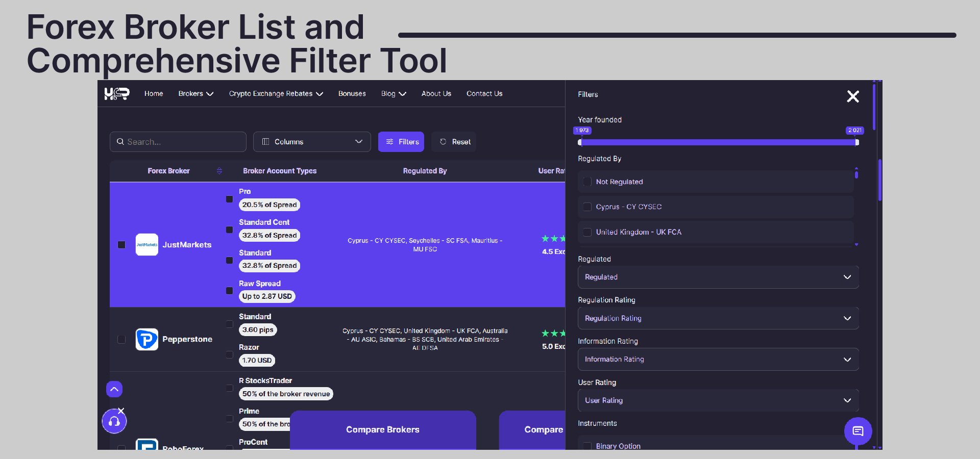The height and width of the screenshot is (459, 980).
Task: Check the R StocksTrader account box
Action: [230, 388]
